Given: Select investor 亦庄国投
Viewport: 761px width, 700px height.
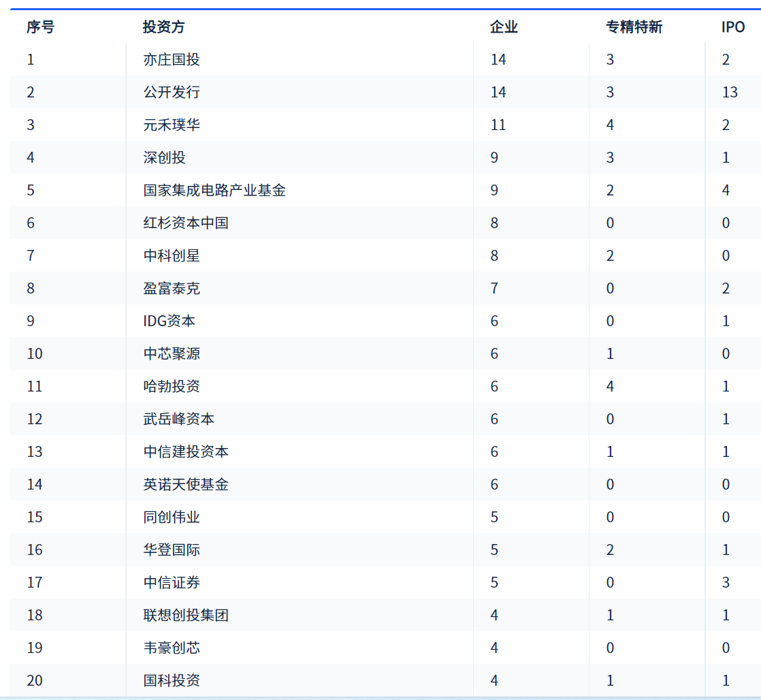Looking at the screenshot, I should coord(172,59).
